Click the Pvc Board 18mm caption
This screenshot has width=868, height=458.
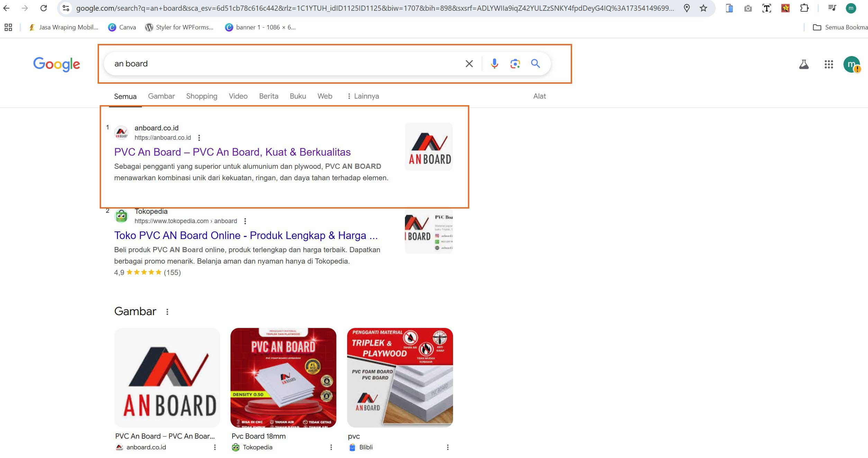[x=259, y=436]
